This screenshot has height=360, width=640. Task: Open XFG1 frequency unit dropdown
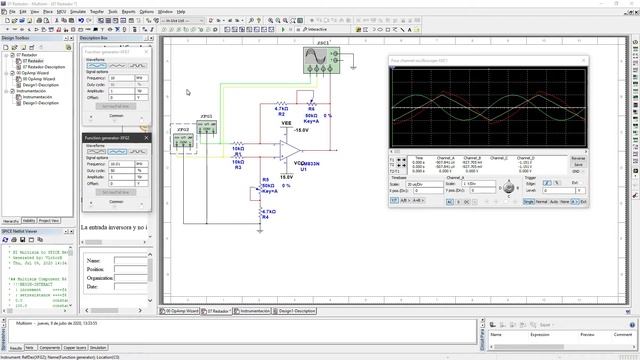[142, 78]
